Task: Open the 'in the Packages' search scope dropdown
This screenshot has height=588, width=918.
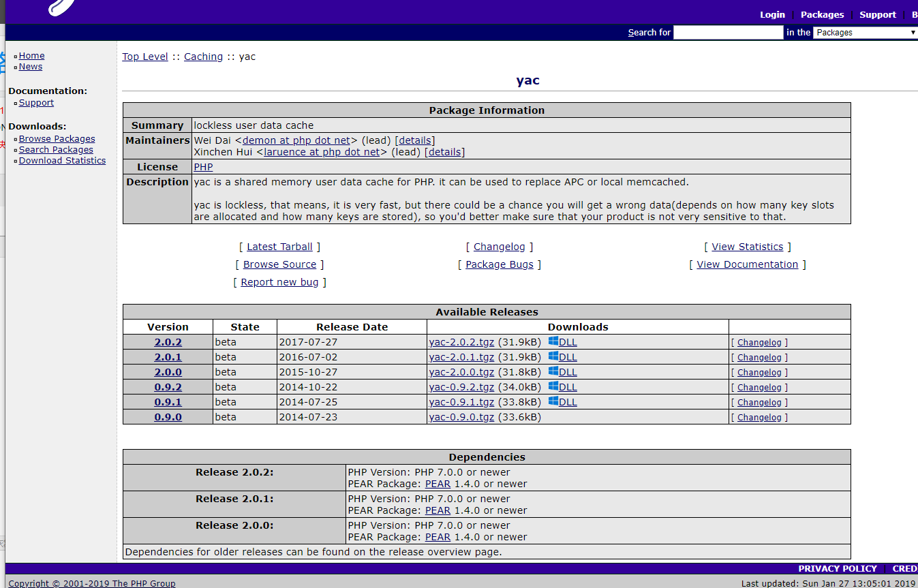Action: point(865,33)
